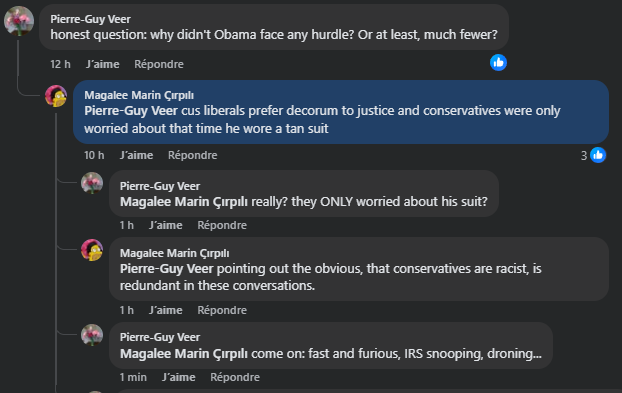The width and height of the screenshot is (622, 393).
Task: Click J'aime under the tan suit comment
Action: [136, 155]
